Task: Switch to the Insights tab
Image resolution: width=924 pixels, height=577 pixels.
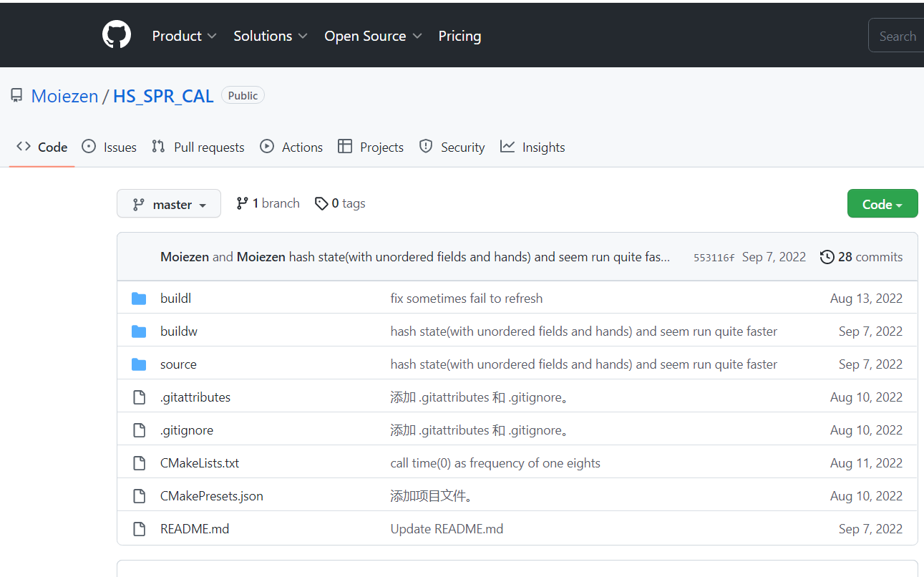Action: 533,147
